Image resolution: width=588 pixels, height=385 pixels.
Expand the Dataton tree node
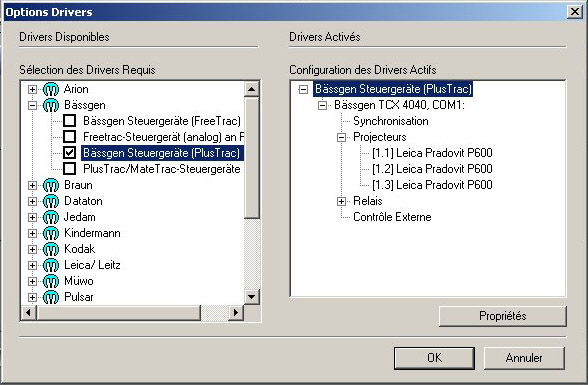click(x=32, y=201)
